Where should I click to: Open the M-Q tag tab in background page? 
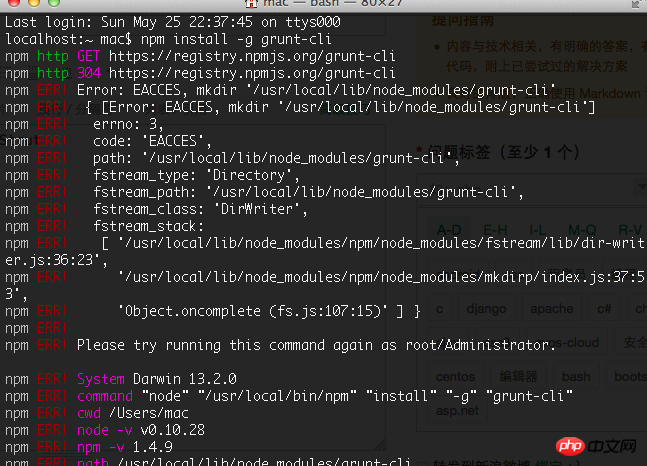click(x=582, y=230)
